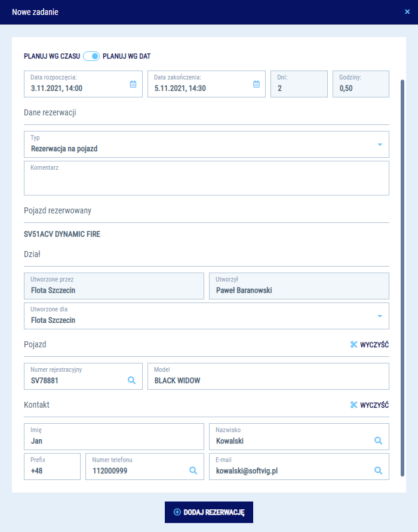Viewport: 418px width, 532px height.
Task: Click the Imię input field
Action: click(x=112, y=441)
